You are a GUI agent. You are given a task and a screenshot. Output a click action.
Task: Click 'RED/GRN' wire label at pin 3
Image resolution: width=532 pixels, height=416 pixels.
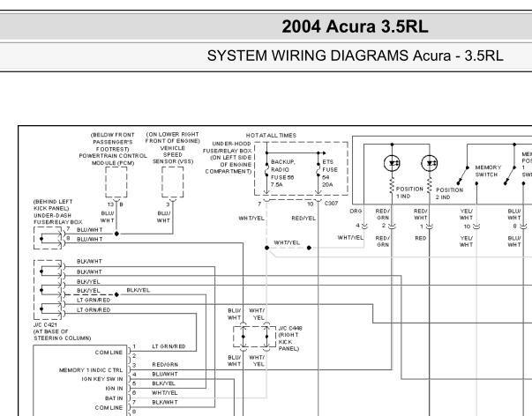[x=165, y=365]
